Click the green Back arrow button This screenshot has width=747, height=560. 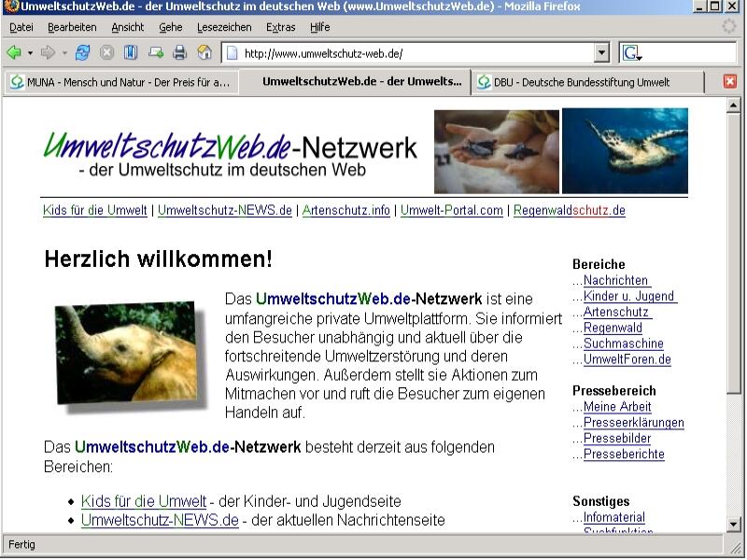13,53
